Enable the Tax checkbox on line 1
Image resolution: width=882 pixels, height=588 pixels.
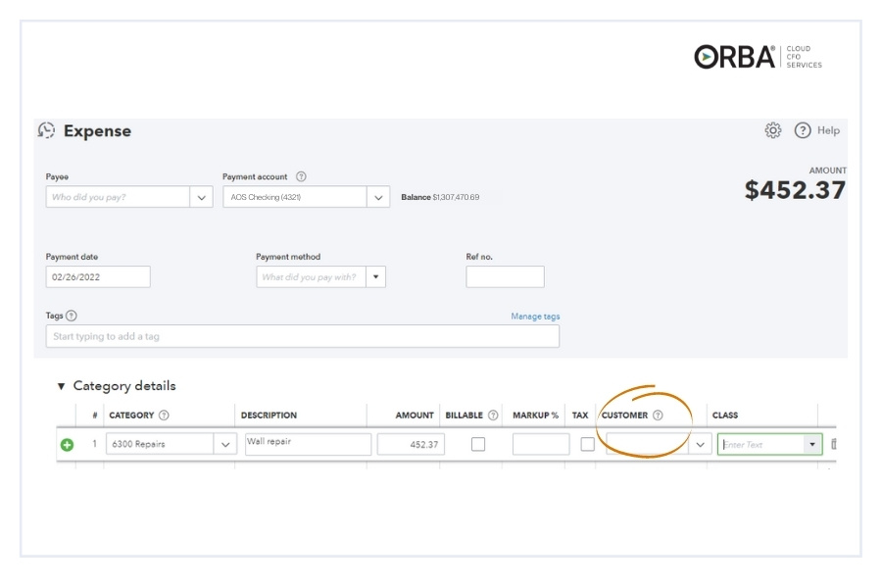click(587, 444)
